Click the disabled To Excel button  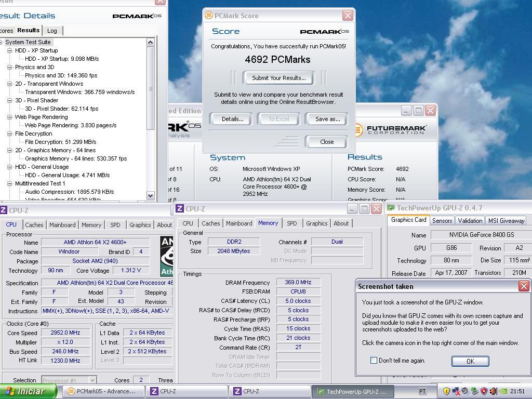[278, 119]
